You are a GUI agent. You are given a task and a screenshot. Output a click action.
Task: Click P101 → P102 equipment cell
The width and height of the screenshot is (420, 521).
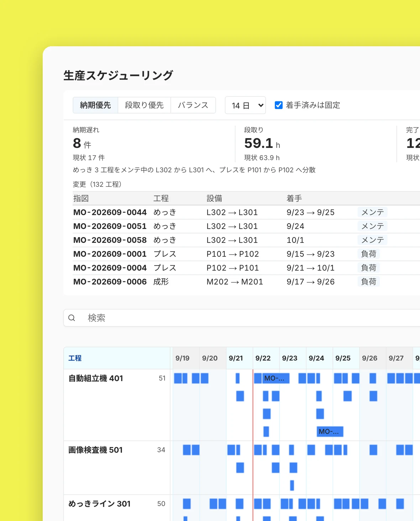click(x=233, y=254)
